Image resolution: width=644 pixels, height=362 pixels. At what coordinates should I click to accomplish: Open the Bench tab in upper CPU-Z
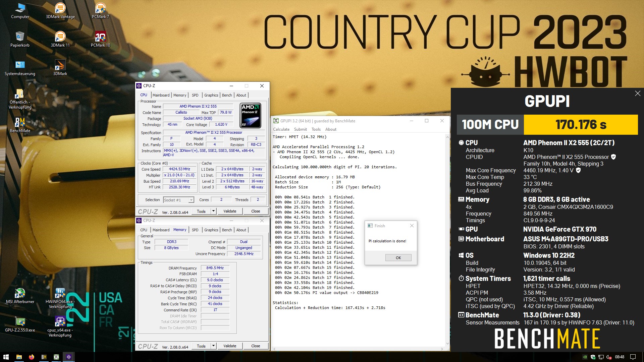pyautogui.click(x=227, y=95)
